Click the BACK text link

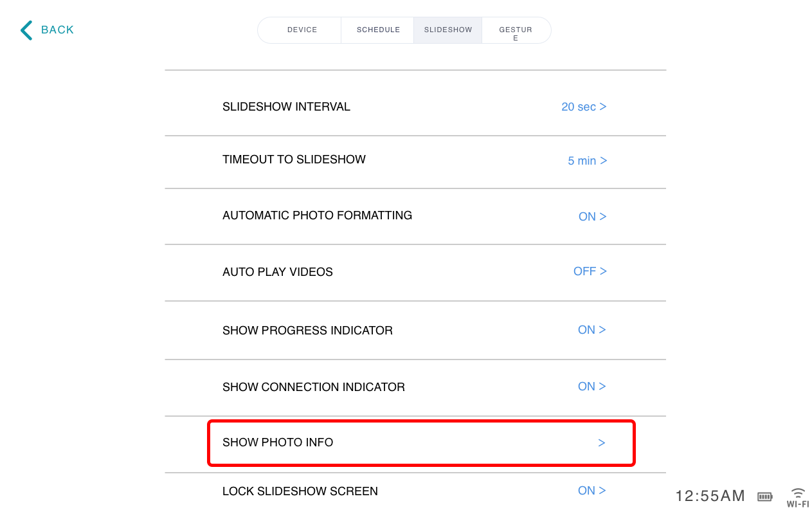(57, 30)
